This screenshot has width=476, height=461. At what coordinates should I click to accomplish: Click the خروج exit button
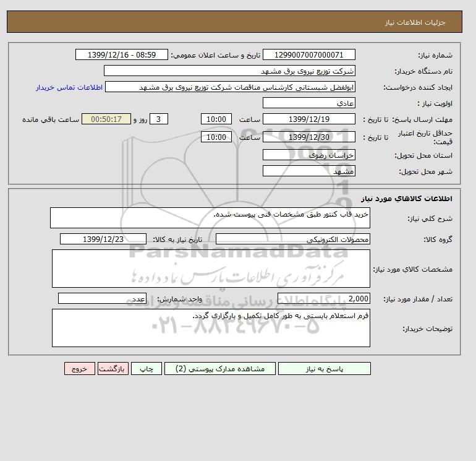pyautogui.click(x=80, y=368)
